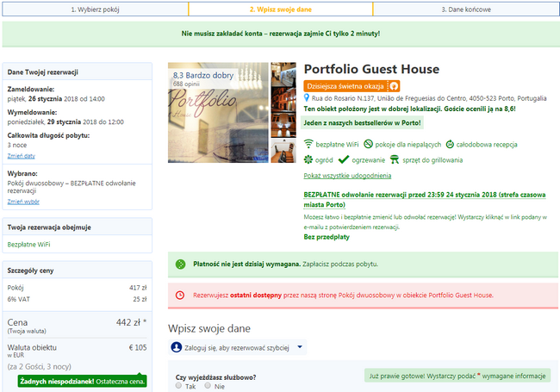Click the 'Wpisz swoje dane' heading
Image resolution: width=560 pixels, height=392 pixels.
[209, 328]
